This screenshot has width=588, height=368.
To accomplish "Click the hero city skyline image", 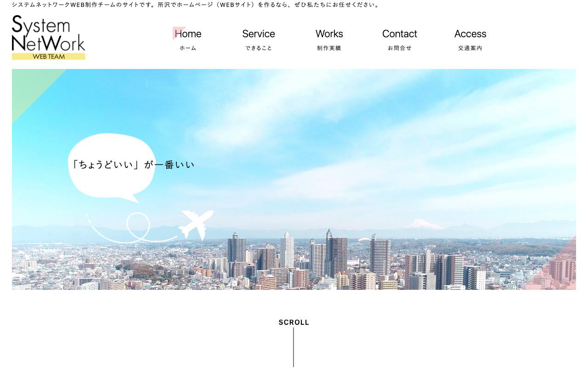I will tap(294, 179).
